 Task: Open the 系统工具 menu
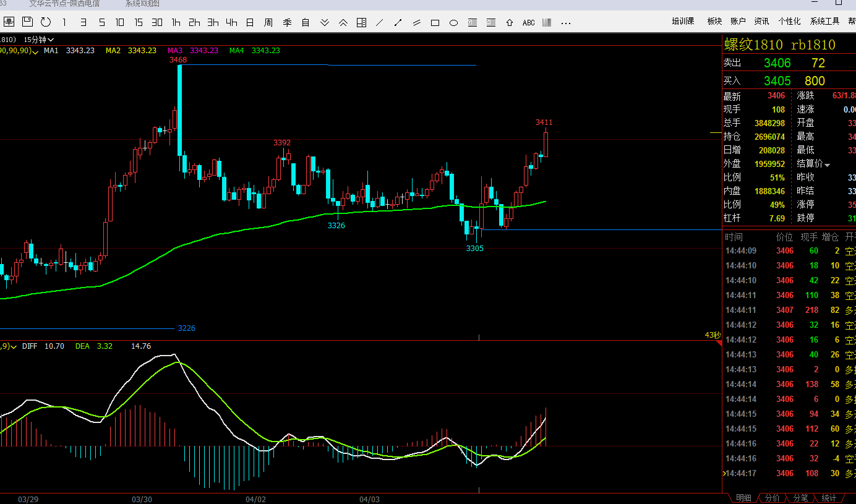824,21
